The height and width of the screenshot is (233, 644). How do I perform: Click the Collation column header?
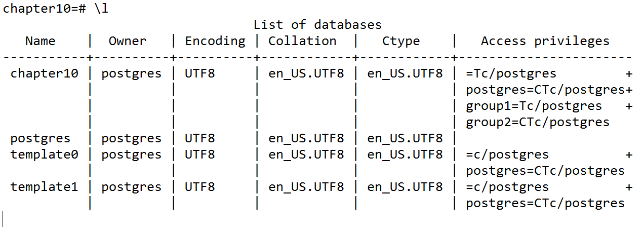click(x=302, y=41)
